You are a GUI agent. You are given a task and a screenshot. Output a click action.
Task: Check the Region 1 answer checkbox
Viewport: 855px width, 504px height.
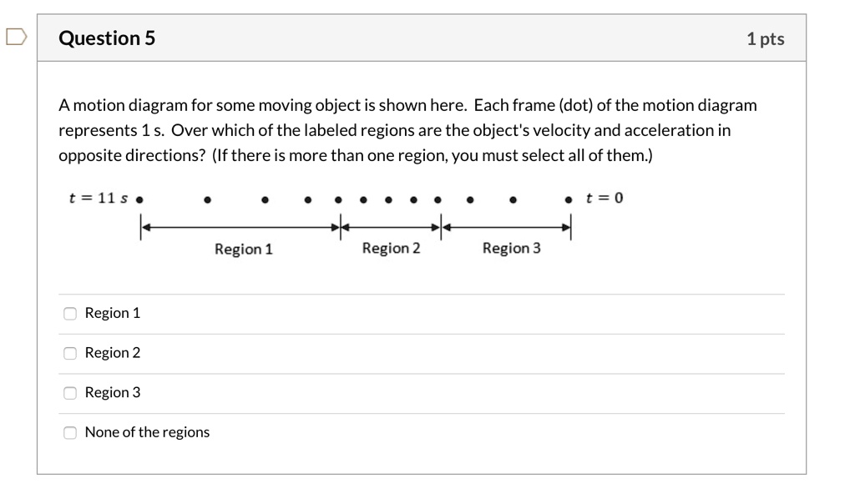click(x=70, y=313)
